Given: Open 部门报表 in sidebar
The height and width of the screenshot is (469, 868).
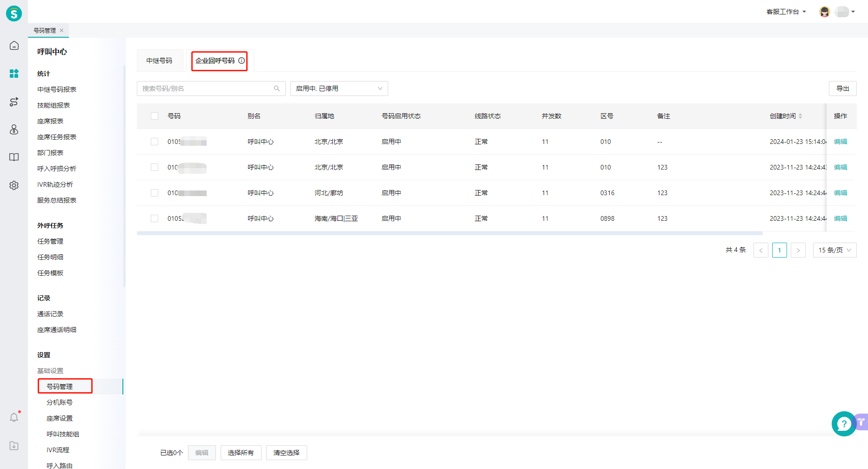Looking at the screenshot, I should 50,153.
